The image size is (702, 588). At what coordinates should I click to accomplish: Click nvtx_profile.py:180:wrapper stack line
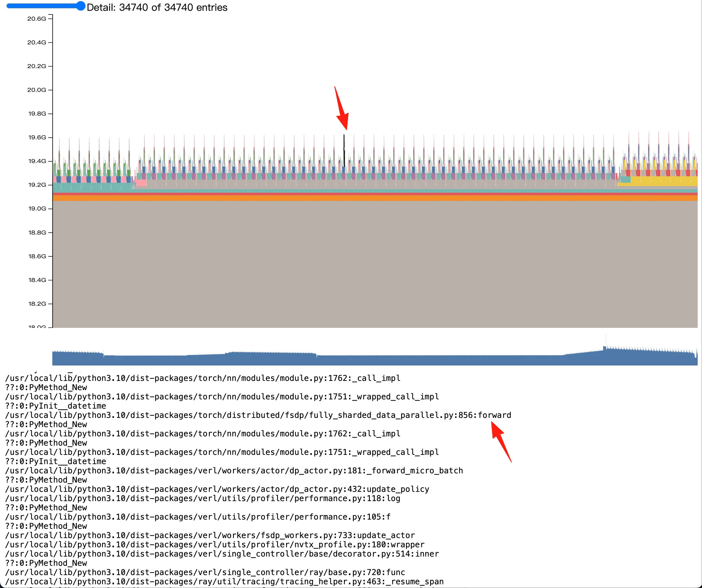pyautogui.click(x=214, y=545)
